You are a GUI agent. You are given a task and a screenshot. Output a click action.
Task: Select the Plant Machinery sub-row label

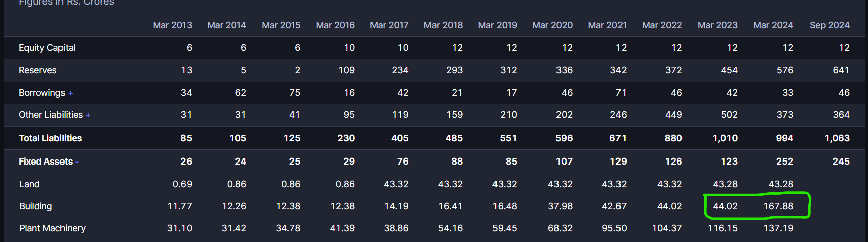[x=52, y=228]
